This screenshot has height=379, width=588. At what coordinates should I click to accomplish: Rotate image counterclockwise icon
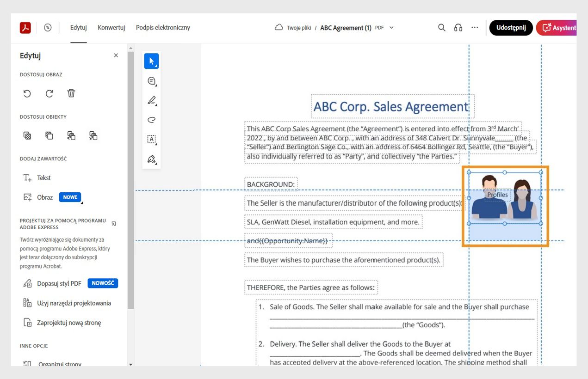coord(27,93)
